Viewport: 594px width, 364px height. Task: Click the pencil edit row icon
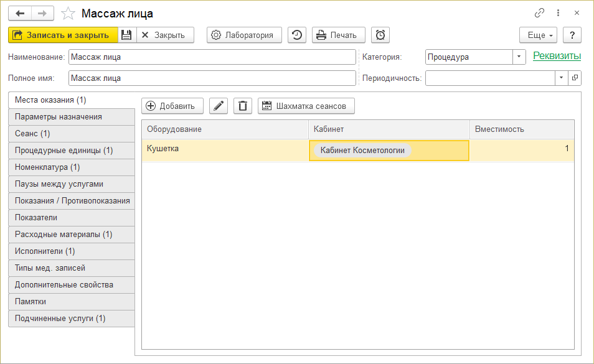(x=218, y=106)
